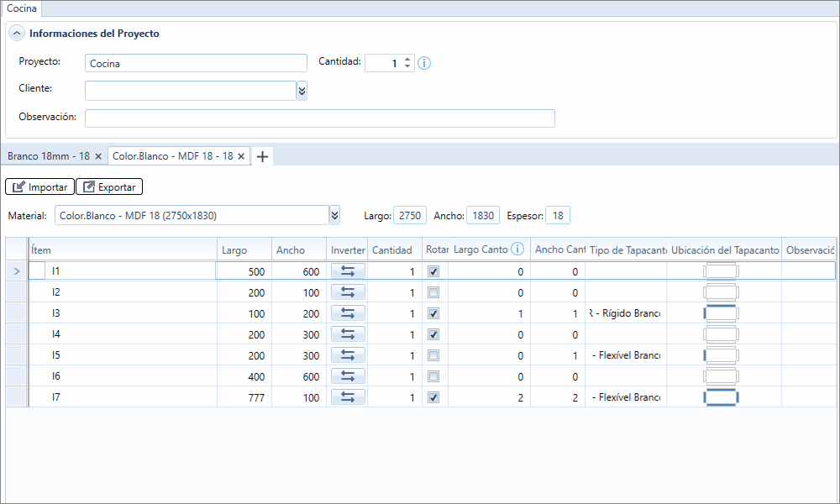Click edge banding location diagram for I3
This screenshot has height=504, width=840.
[x=721, y=313]
